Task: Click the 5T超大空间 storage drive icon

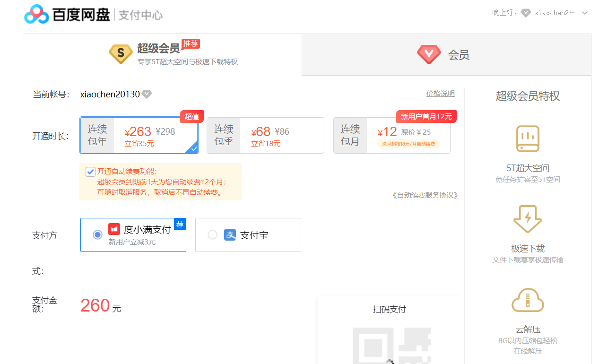Action: (x=528, y=139)
